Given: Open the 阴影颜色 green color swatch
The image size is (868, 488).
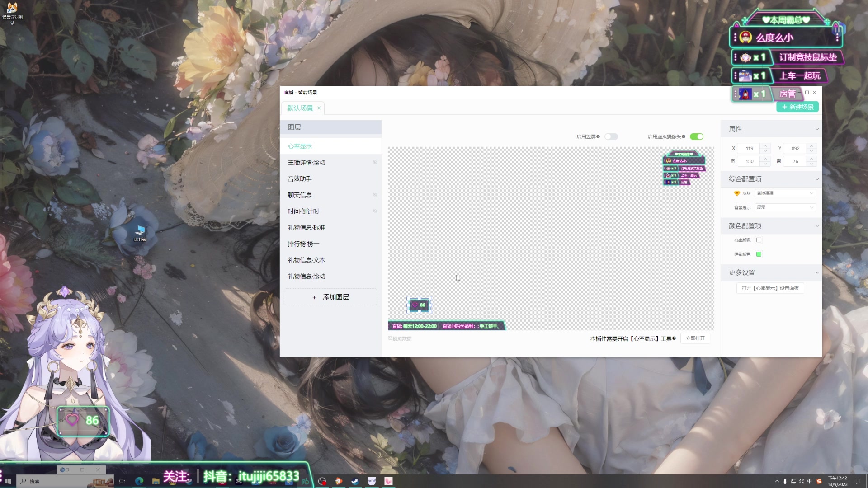Looking at the screenshot, I should click(759, 254).
